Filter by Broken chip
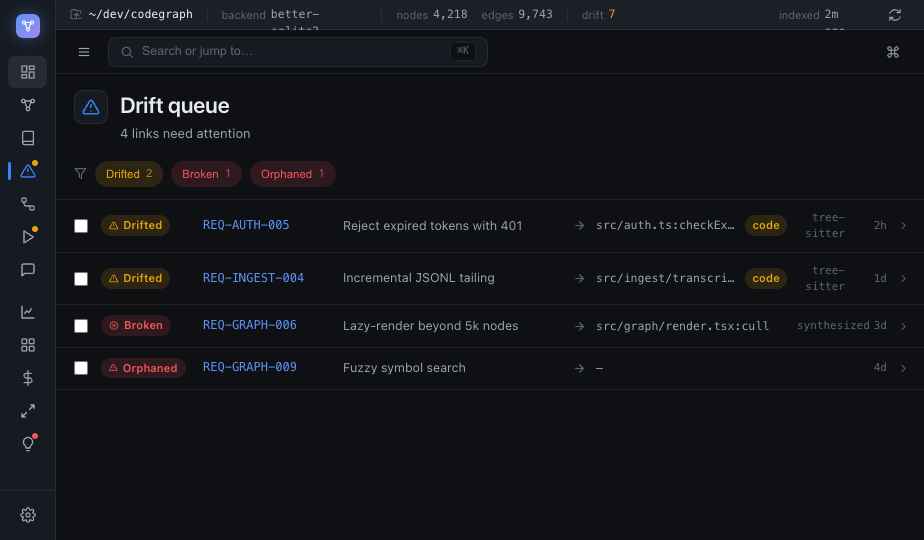924x540 pixels. coord(206,174)
